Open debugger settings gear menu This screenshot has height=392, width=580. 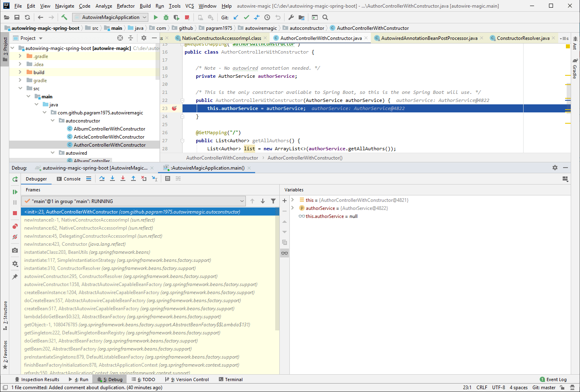tap(15, 264)
